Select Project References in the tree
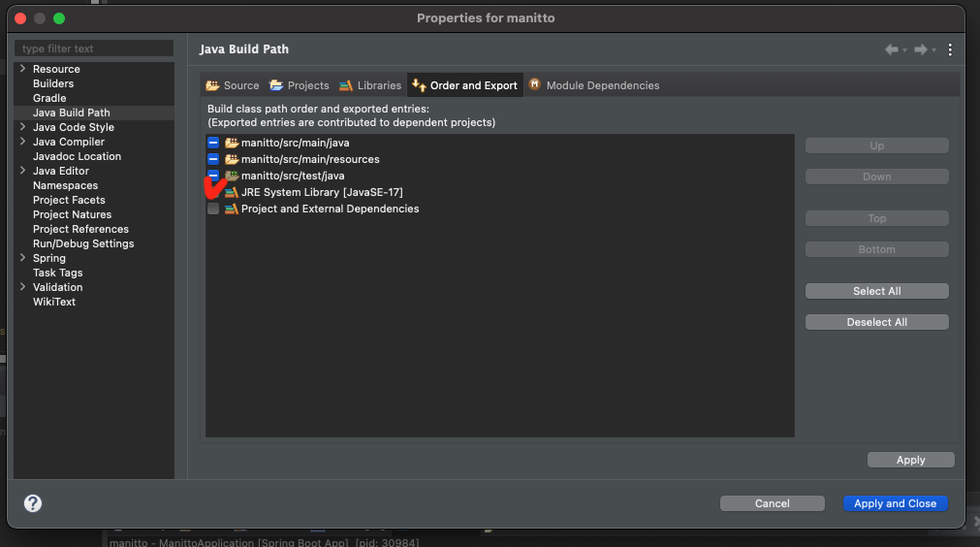980x547 pixels. [x=80, y=229]
